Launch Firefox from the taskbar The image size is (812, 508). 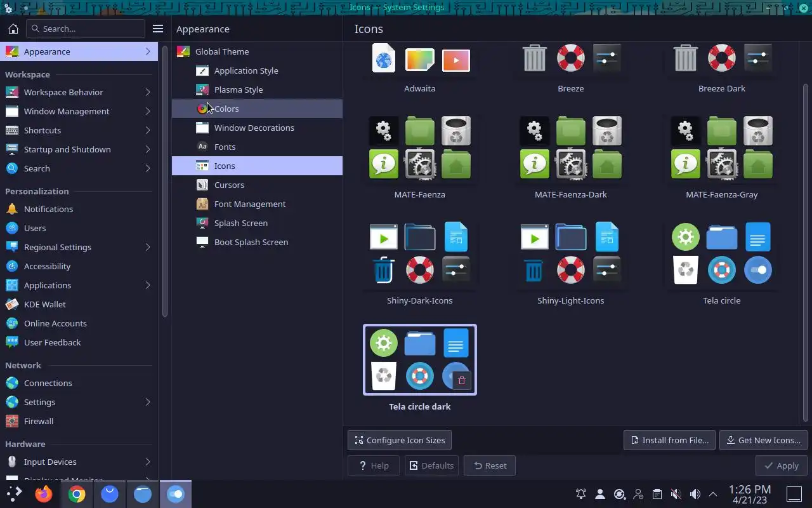[x=44, y=494]
